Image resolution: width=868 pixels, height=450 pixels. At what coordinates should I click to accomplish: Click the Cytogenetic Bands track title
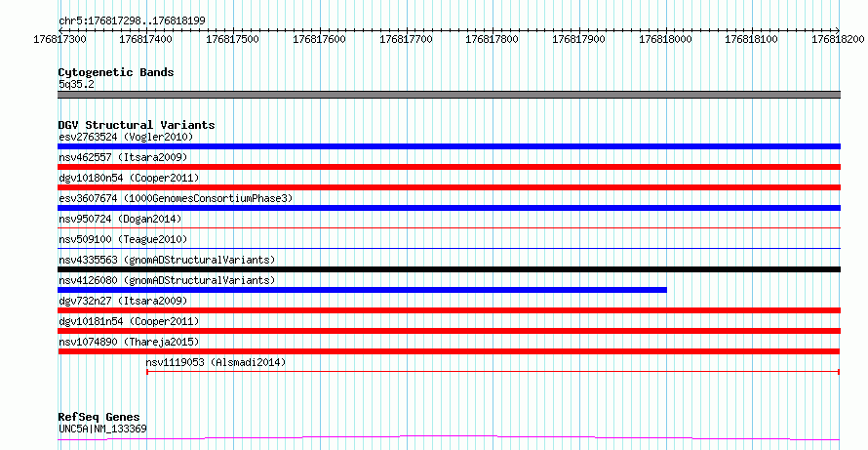point(116,72)
